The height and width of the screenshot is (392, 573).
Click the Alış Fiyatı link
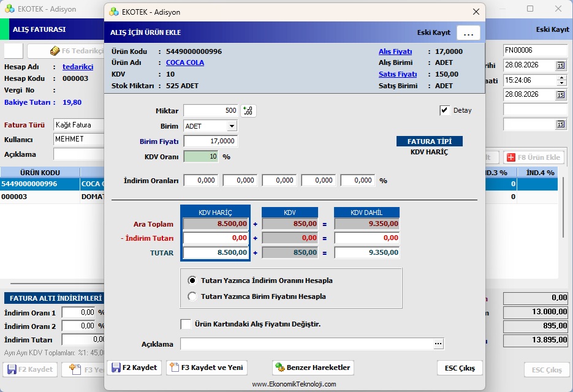coord(395,51)
